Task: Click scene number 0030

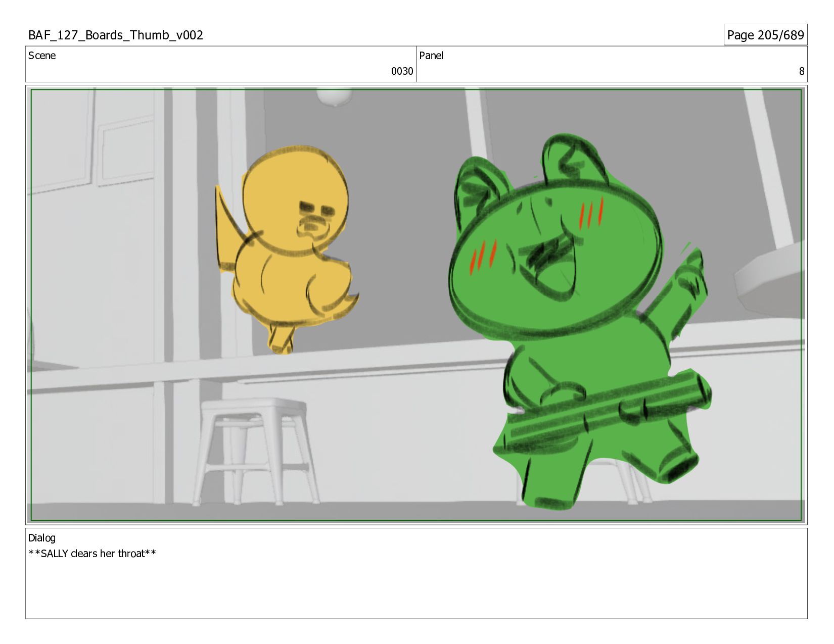Action: pyautogui.click(x=402, y=71)
